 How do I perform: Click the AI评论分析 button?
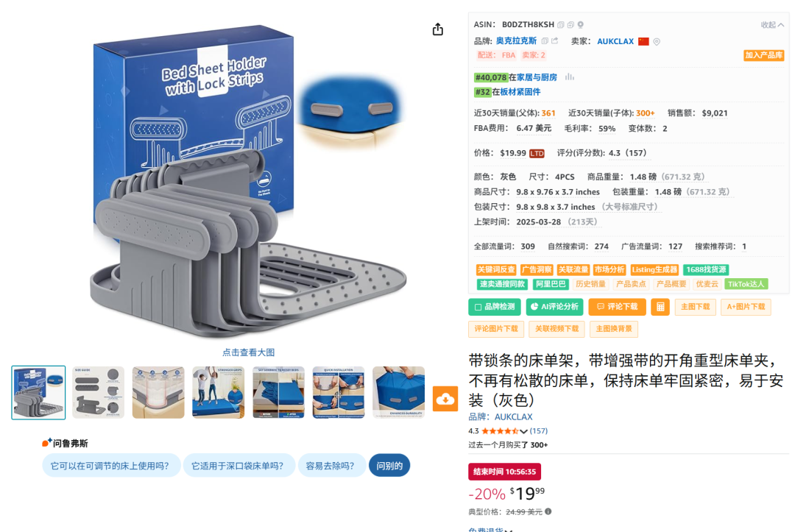pos(555,307)
